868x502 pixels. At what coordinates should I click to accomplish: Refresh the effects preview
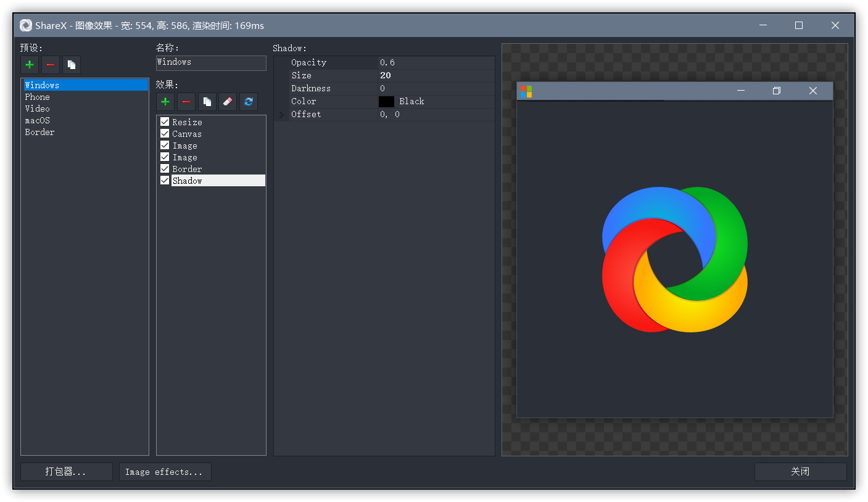[249, 102]
